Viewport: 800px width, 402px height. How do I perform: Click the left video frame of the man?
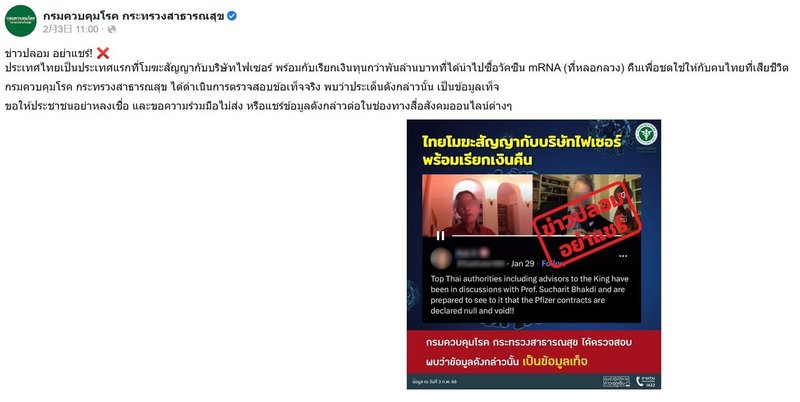[477, 205]
